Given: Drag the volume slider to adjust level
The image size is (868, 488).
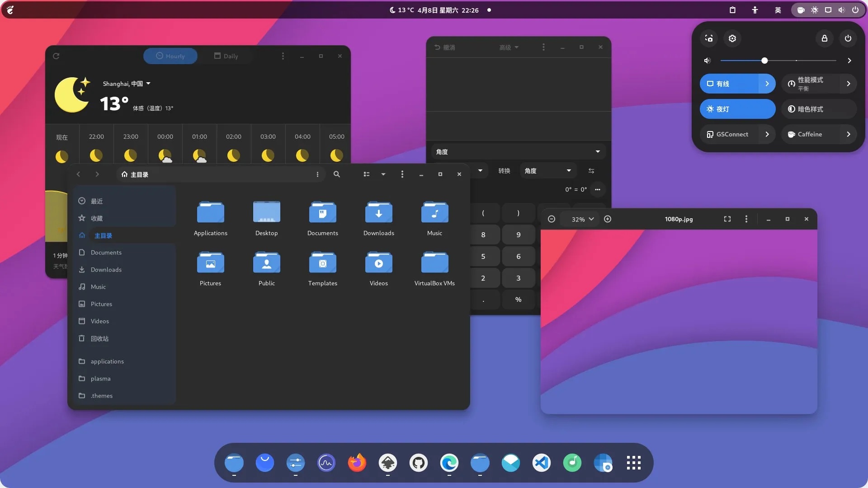Looking at the screenshot, I should tap(764, 61).
